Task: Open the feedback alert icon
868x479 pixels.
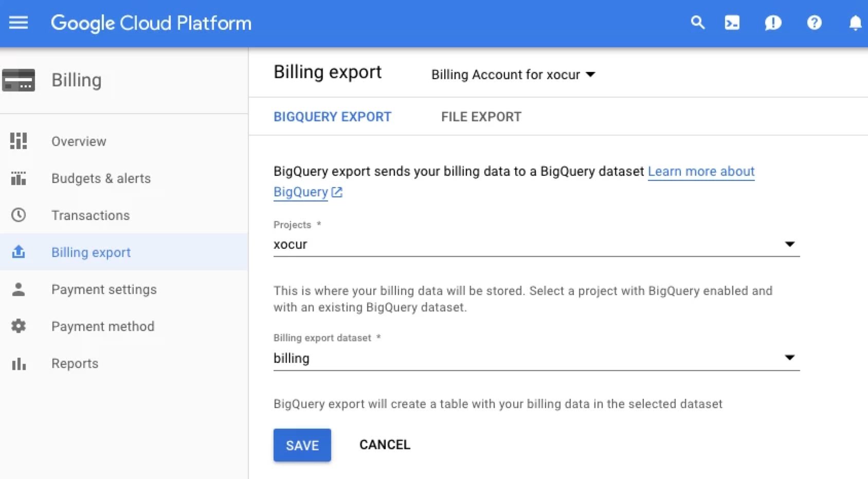Action: coord(772,23)
